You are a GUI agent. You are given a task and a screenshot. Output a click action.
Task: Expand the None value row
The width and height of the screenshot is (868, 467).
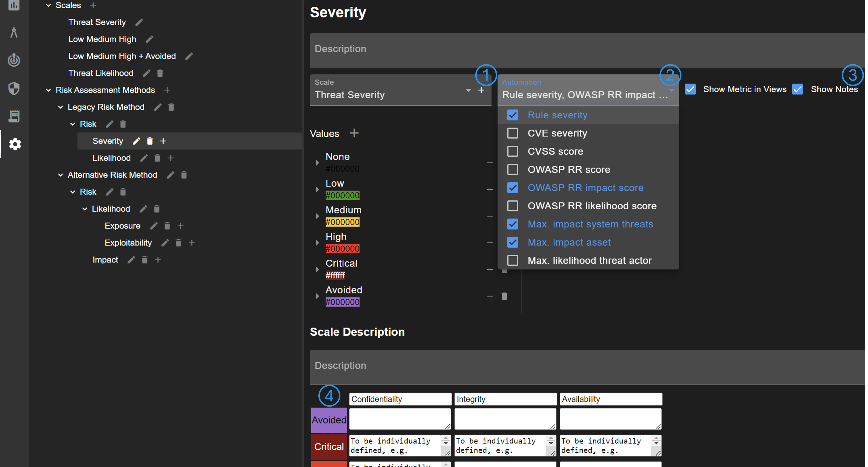coord(317,163)
